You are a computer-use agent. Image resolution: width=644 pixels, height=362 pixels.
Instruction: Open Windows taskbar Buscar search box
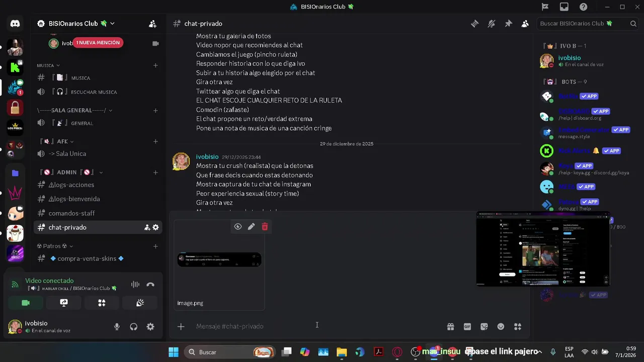click(x=230, y=352)
